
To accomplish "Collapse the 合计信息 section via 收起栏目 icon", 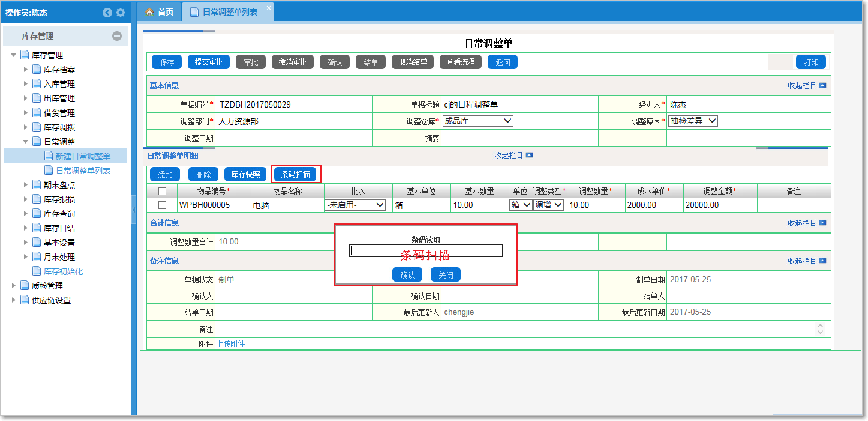I will click(822, 223).
